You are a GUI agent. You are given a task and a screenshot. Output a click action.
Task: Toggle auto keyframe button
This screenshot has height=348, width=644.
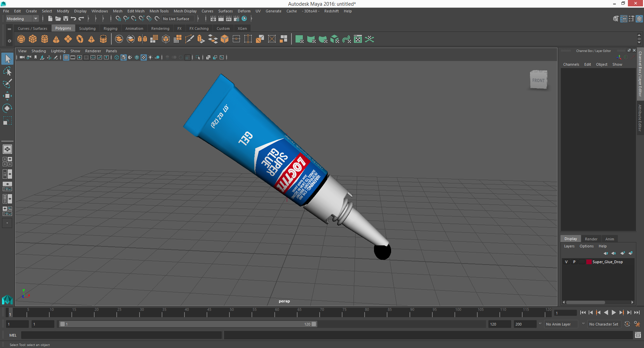627,324
